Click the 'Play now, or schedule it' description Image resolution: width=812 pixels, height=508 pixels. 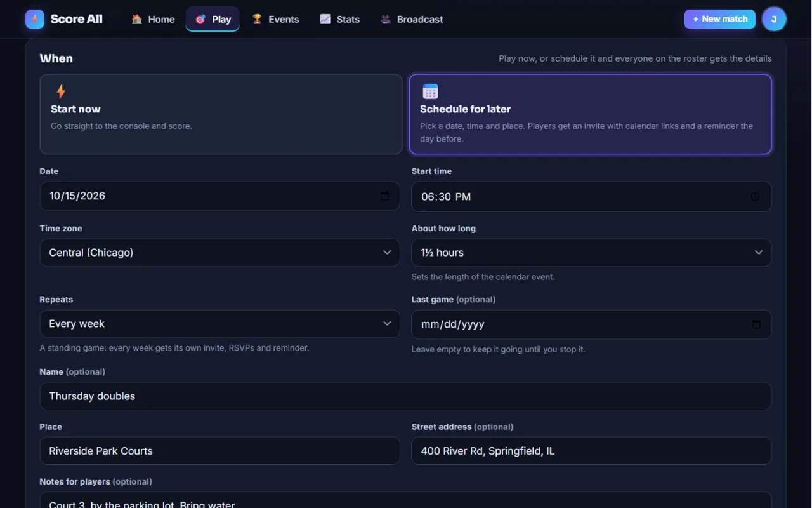pyautogui.click(x=635, y=58)
